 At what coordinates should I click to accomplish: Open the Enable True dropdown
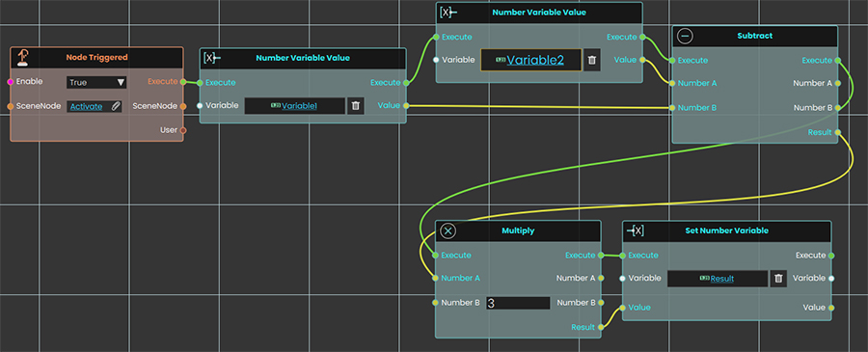(x=96, y=83)
